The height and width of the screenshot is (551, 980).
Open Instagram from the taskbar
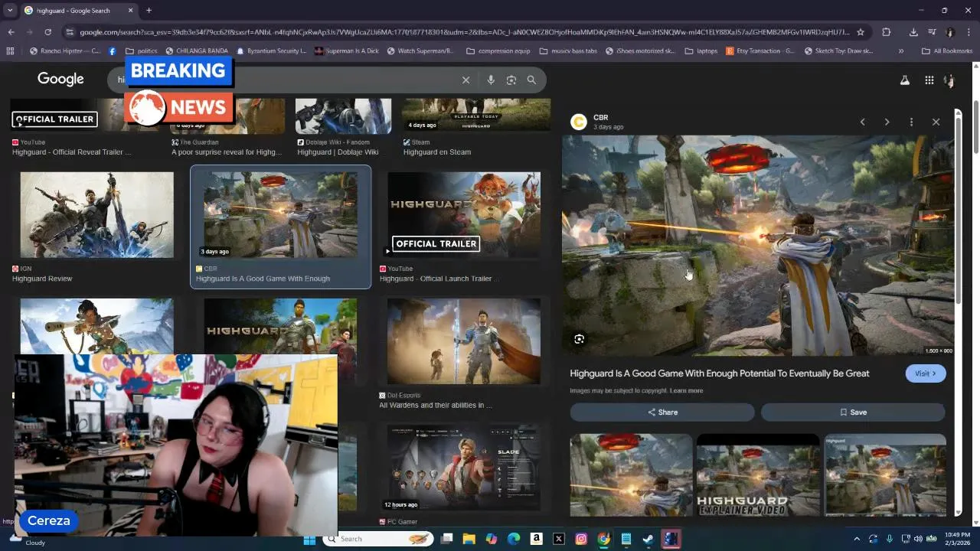581,539
